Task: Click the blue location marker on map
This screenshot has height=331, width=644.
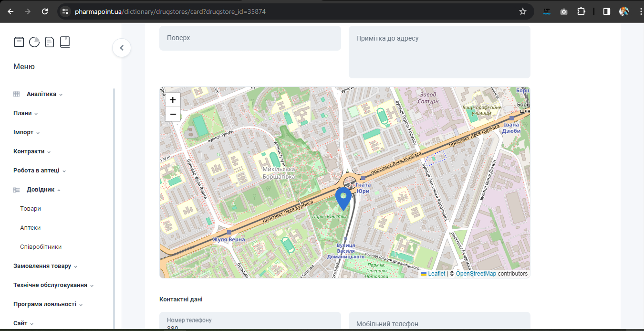Action: coord(343,198)
